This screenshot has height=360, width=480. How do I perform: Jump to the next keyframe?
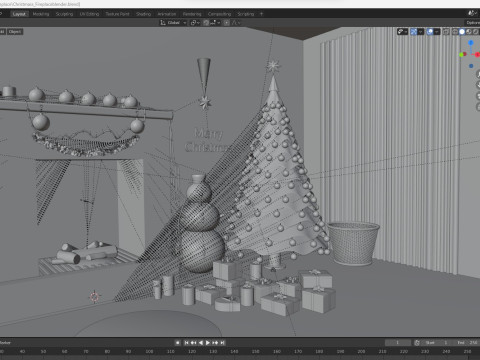[x=215, y=343]
